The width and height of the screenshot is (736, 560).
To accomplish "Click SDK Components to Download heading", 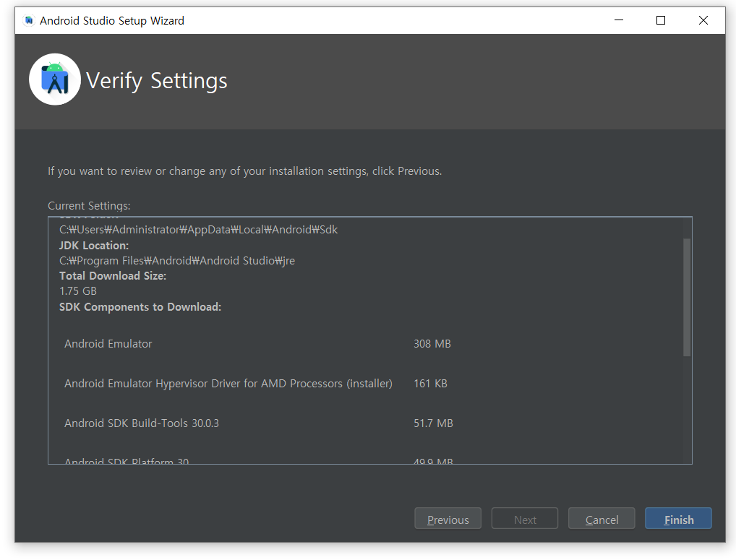I will [140, 306].
